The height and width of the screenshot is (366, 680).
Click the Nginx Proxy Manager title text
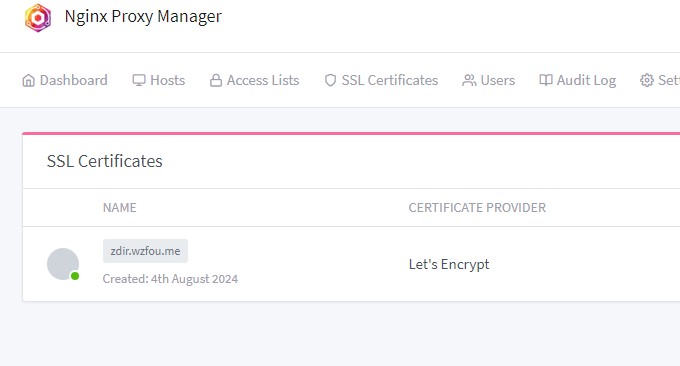(x=143, y=16)
